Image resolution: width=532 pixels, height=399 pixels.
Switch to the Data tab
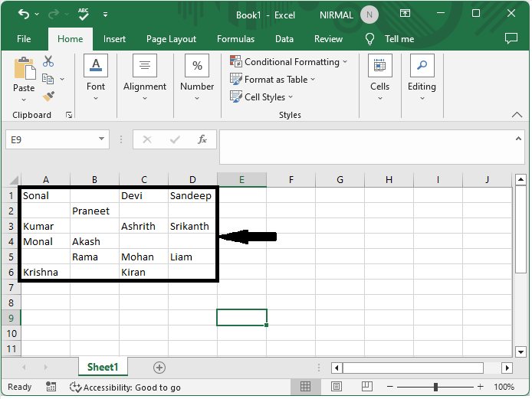point(284,39)
